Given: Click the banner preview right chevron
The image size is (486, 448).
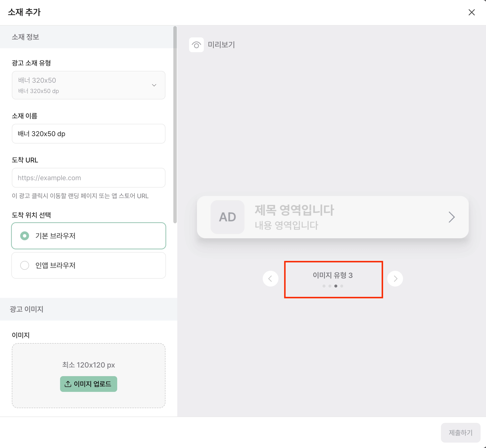Looking at the screenshot, I should (x=451, y=217).
